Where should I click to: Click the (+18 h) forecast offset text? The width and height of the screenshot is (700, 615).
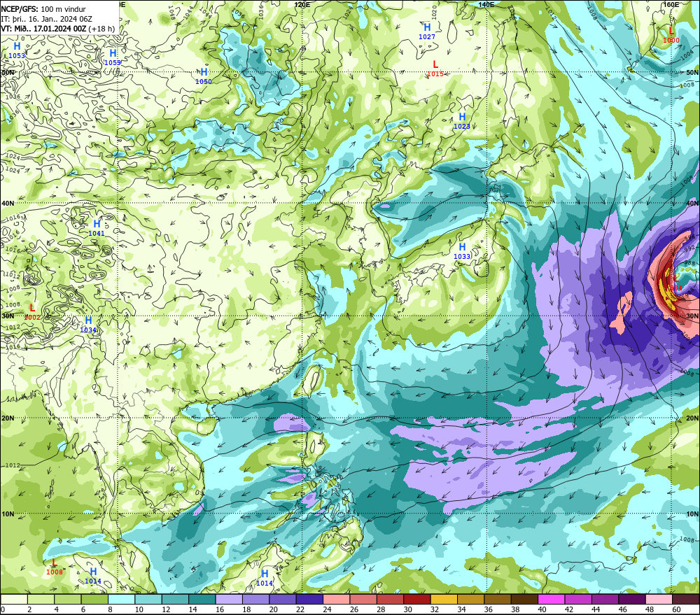101,29
